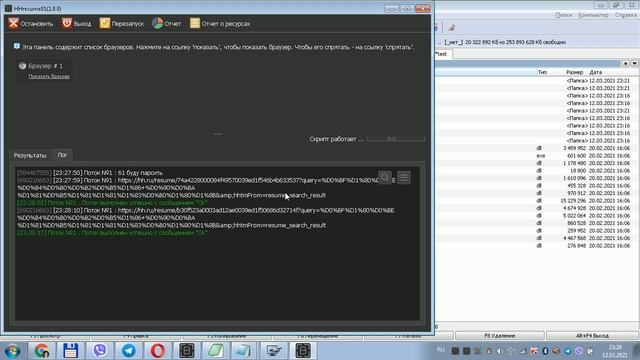Click the Viber tray icon

coord(579,351)
